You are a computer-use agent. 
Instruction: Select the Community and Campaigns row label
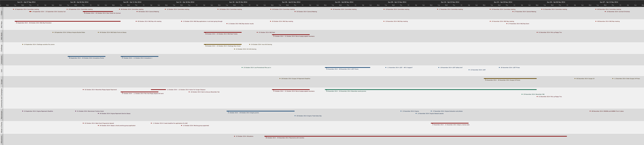[2, 98]
